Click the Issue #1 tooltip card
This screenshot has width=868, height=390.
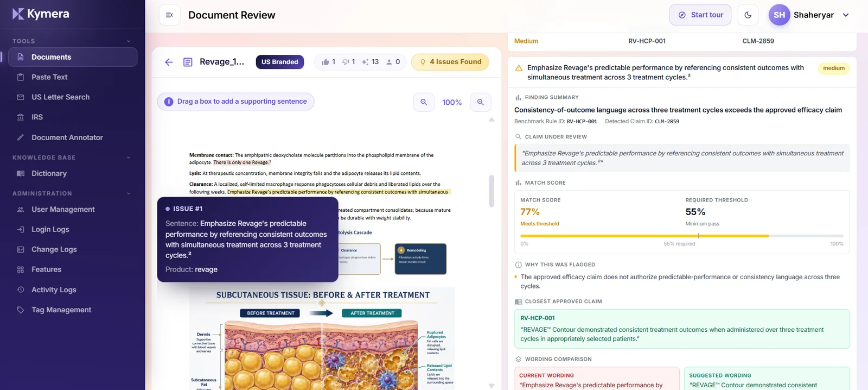click(247, 239)
